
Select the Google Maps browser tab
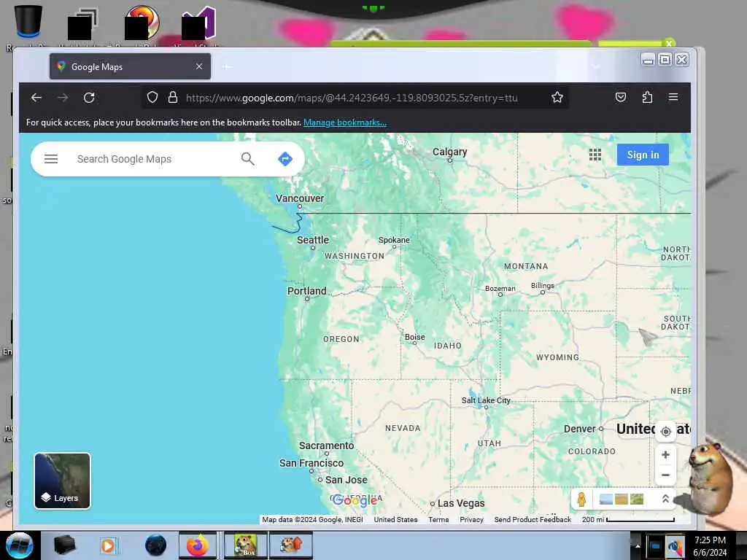[130, 66]
